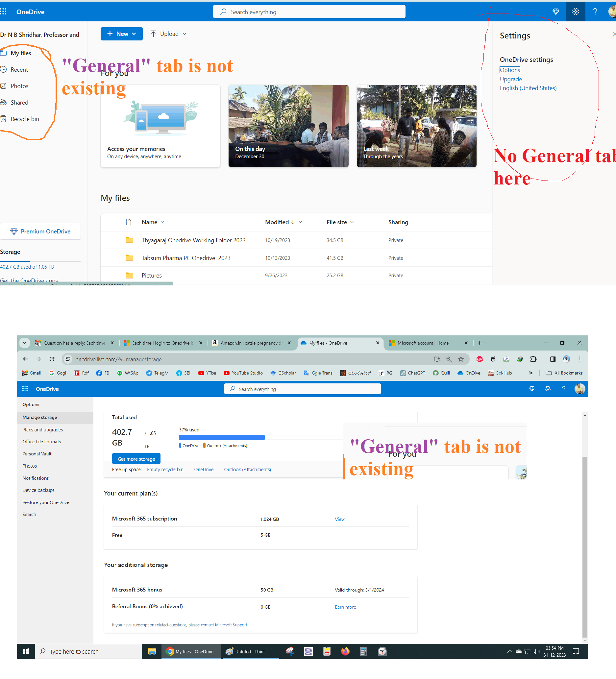The image size is (616, 679).
Task: Select Plans and upgrades in settings sidebar
Action: click(42, 429)
